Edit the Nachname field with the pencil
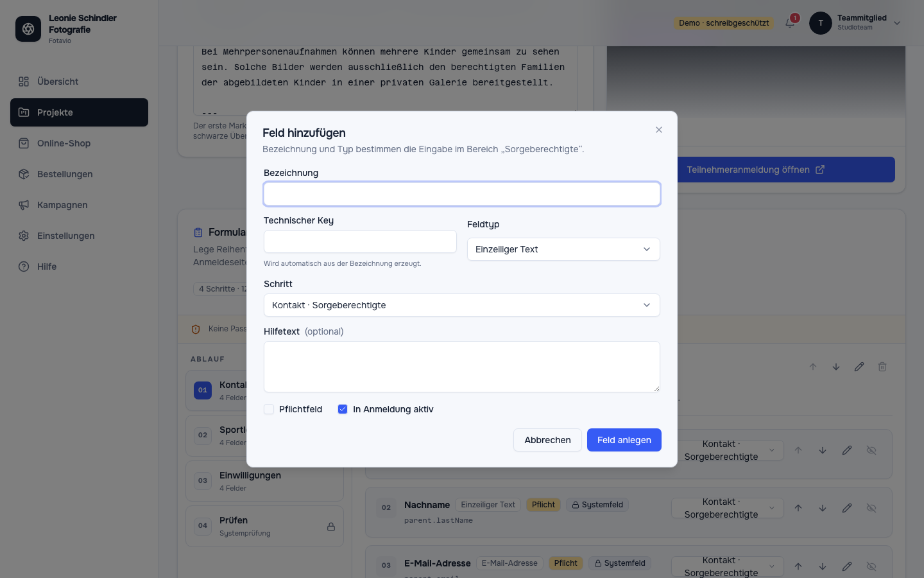The image size is (924, 578). tap(847, 508)
